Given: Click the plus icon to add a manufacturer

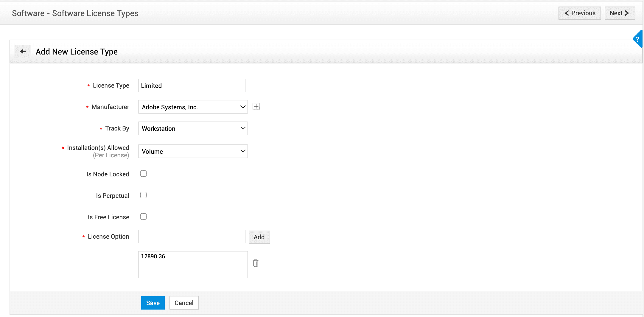Looking at the screenshot, I should (x=256, y=107).
